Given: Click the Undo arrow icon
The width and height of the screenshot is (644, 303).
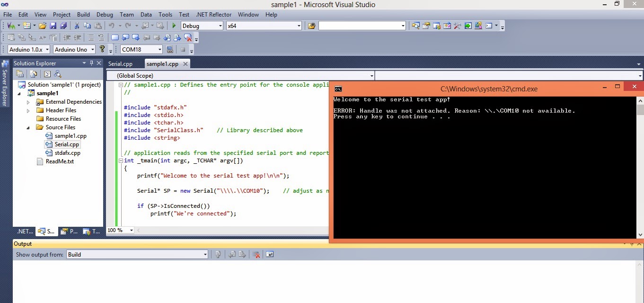Looking at the screenshot, I should [111, 26].
